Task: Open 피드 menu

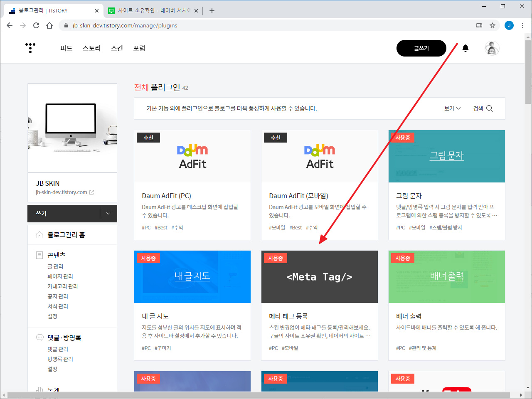Action: click(66, 48)
